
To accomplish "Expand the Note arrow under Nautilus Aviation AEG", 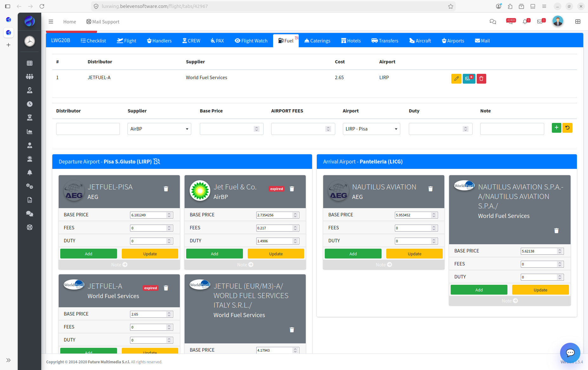I will click(384, 265).
